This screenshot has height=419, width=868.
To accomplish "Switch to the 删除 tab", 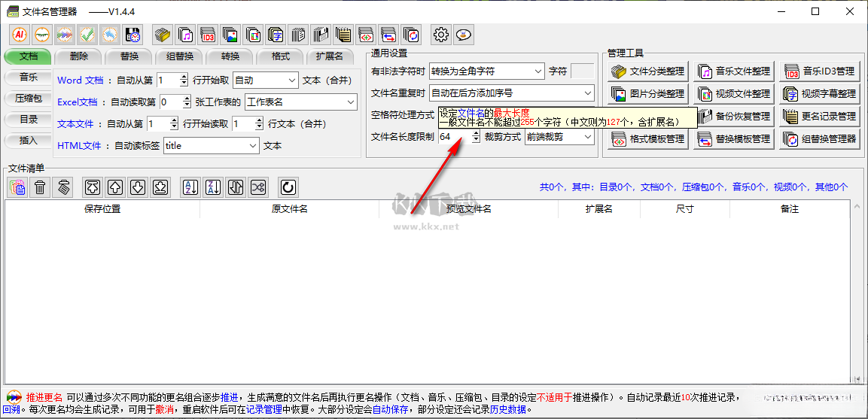I will coord(78,56).
